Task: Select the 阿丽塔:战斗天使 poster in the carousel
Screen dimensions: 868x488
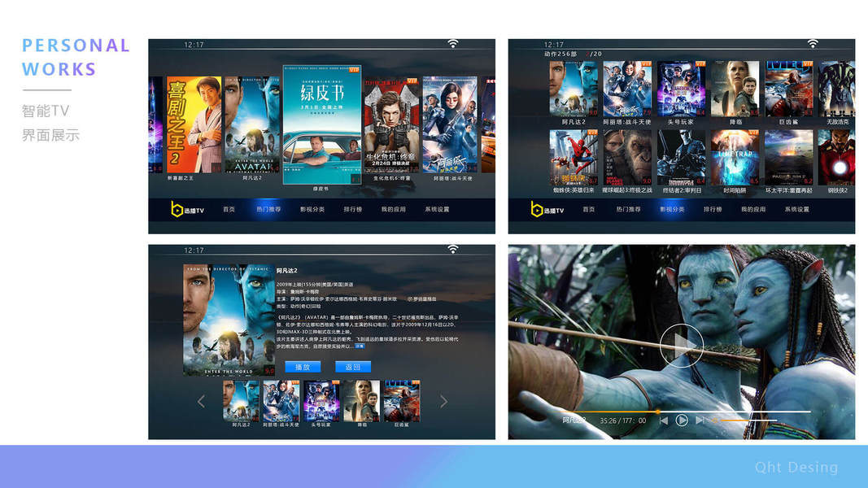Action: 450,124
